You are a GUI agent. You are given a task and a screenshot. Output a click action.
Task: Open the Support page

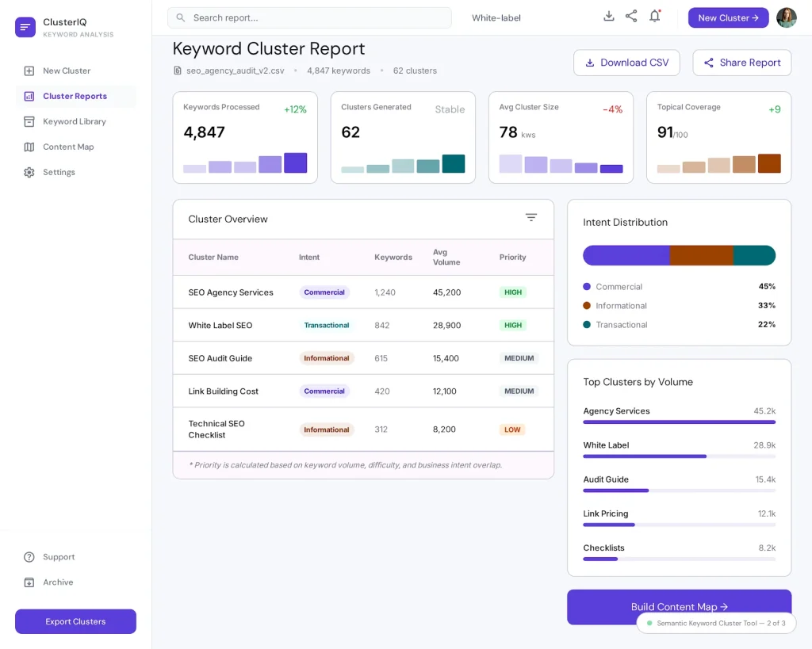coord(75,557)
